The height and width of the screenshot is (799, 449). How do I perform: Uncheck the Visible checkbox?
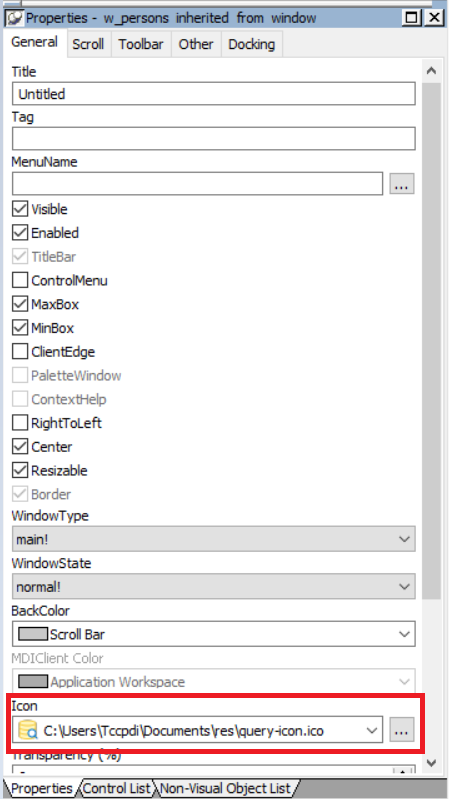pyautogui.click(x=20, y=209)
